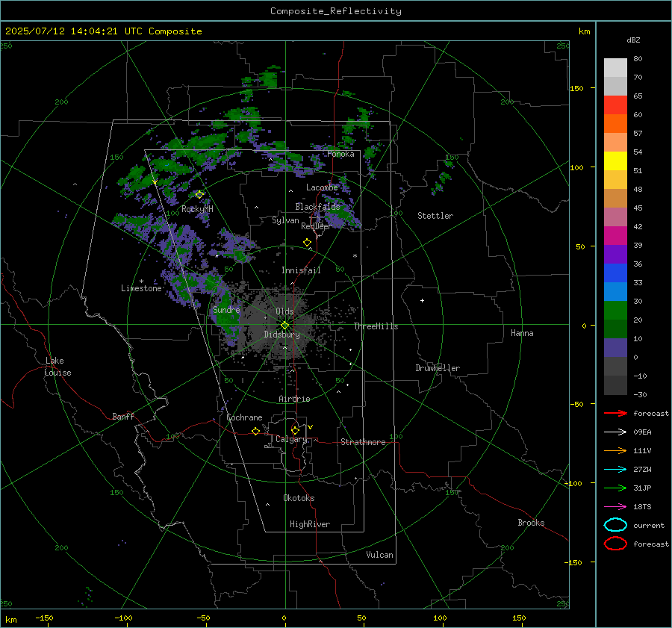The width and height of the screenshot is (672, 628).
Task: Select the green 20-30 dBZ swatch
Action: (615, 311)
